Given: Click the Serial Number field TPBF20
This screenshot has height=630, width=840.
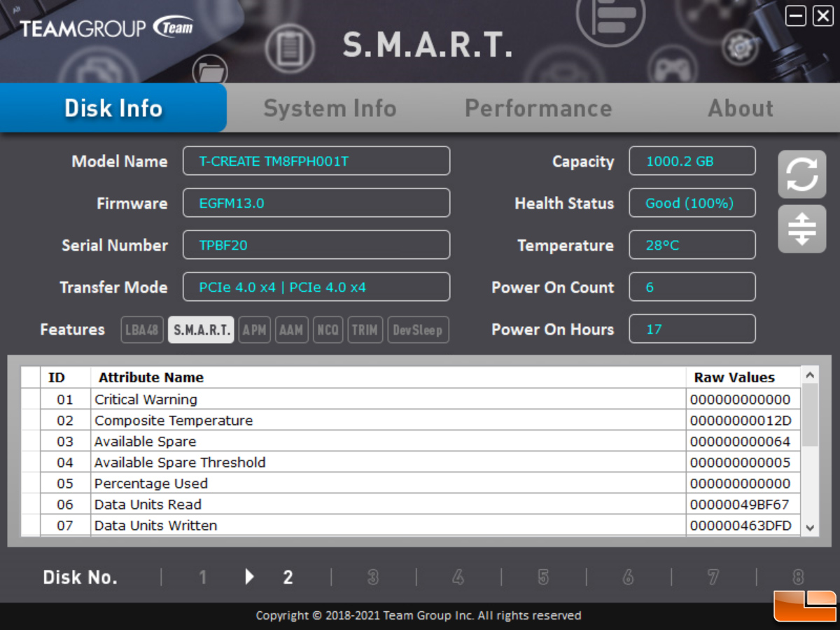Looking at the screenshot, I should pyautogui.click(x=316, y=245).
